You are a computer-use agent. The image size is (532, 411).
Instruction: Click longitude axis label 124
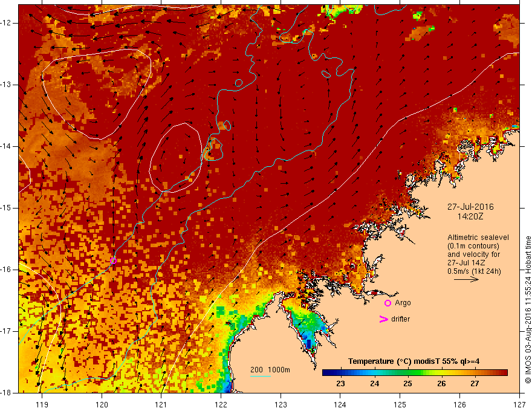click(x=340, y=404)
